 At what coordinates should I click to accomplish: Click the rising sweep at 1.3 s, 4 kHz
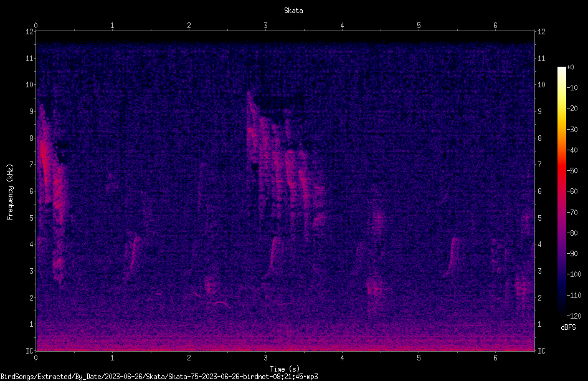(135, 253)
